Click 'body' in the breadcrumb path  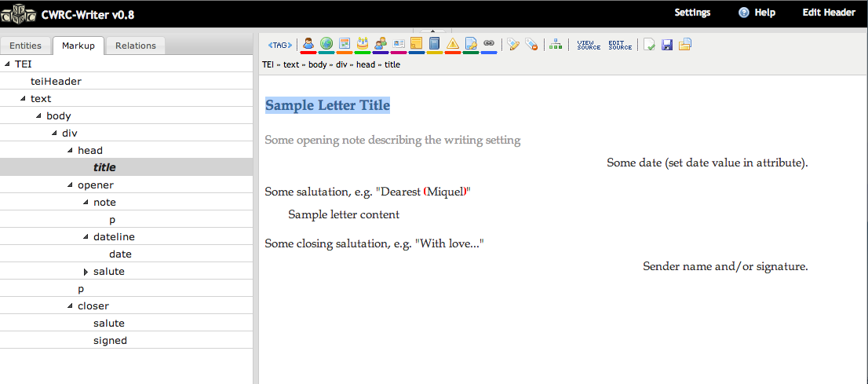[318, 64]
